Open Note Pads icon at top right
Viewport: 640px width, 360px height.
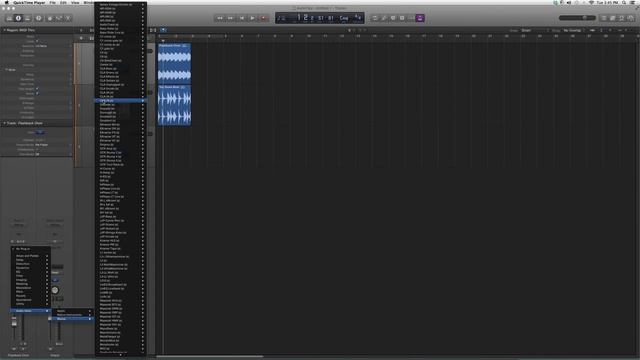613,18
